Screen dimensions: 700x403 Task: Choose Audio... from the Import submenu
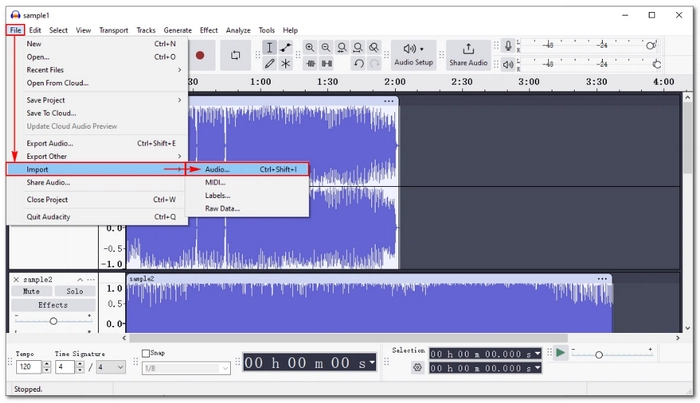point(247,170)
